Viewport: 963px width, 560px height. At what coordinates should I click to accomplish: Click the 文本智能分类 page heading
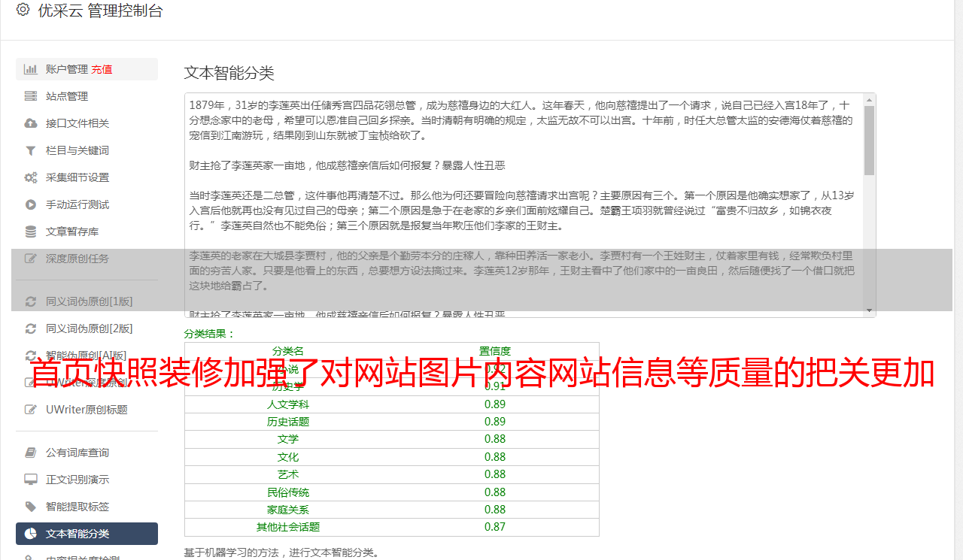point(229,73)
